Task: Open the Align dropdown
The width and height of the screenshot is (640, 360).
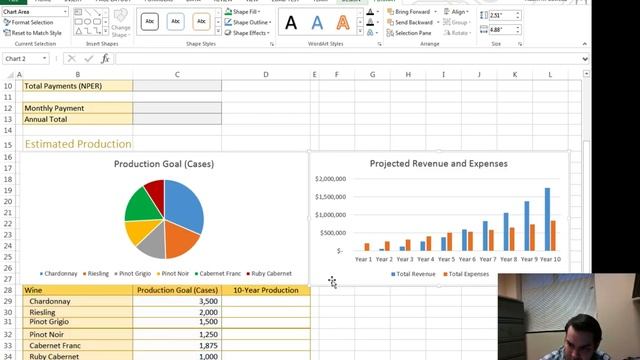Action: [x=456, y=12]
